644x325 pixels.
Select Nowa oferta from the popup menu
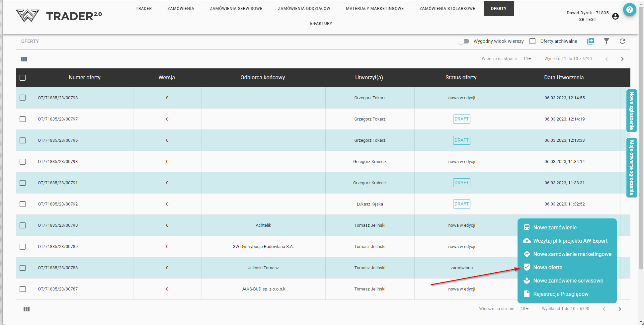pos(548,267)
